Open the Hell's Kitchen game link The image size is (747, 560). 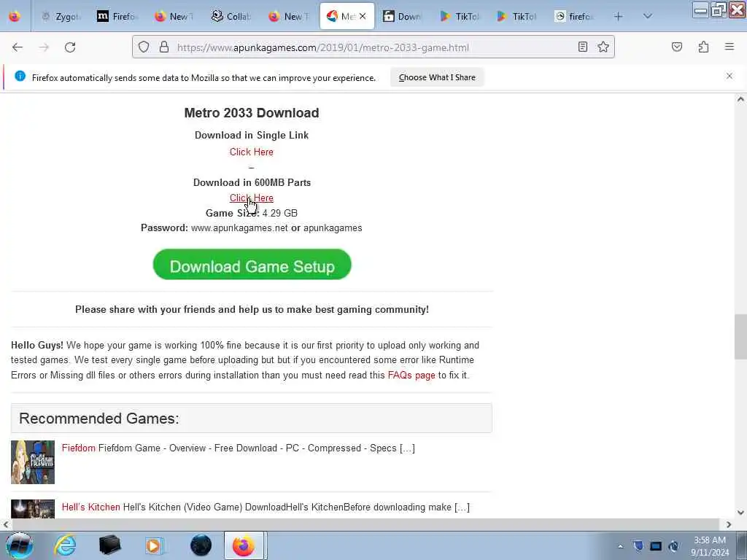91,507
